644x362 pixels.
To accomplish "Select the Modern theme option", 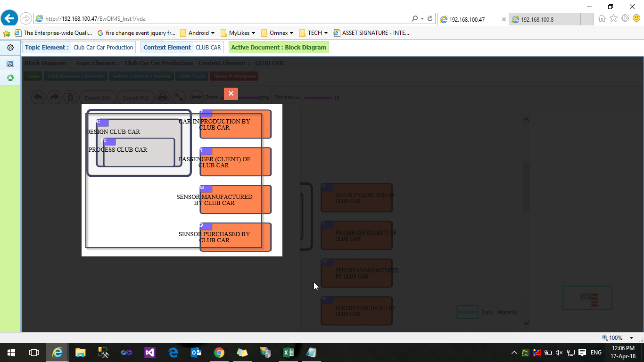I will click(467, 312).
